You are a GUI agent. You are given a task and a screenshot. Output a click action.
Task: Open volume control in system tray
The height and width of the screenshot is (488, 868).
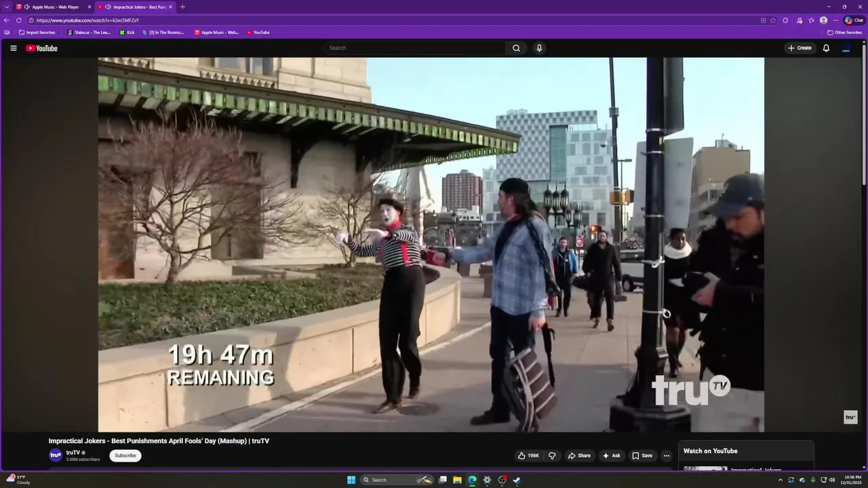coord(832,480)
